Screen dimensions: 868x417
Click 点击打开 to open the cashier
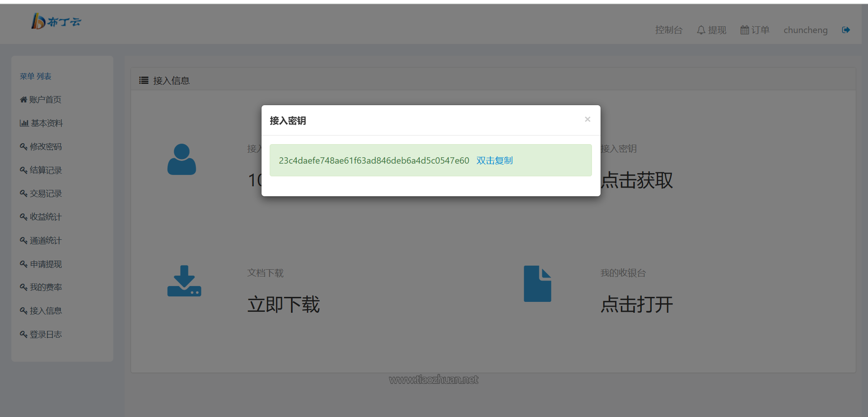pos(636,305)
